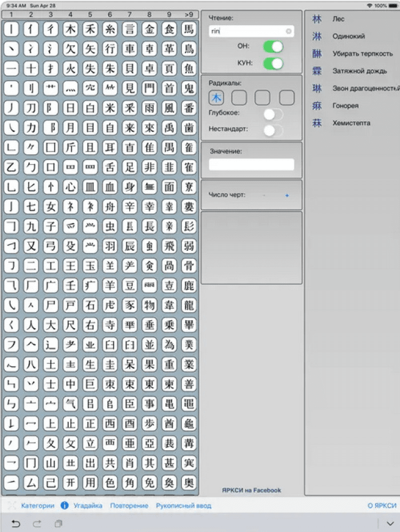Viewport: 400px width, 532px height.
Task: Open result 林 Лес
Action: [353, 19]
